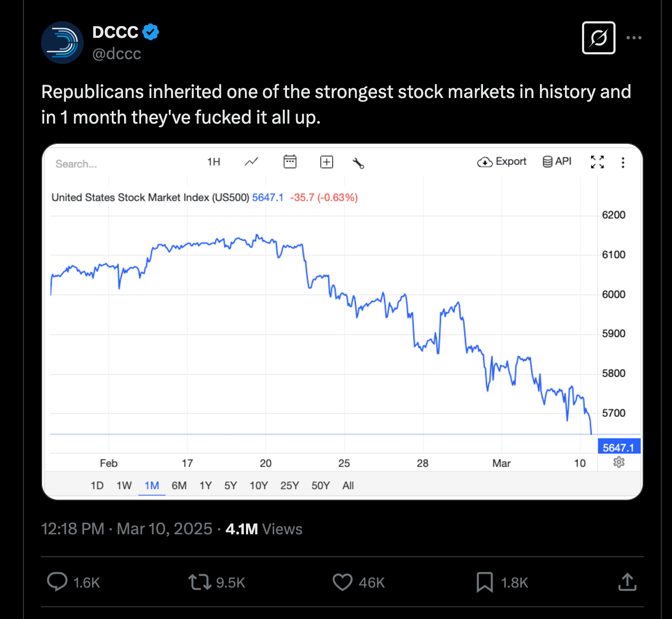Open the chart's three-dot overflow menu

[622, 162]
